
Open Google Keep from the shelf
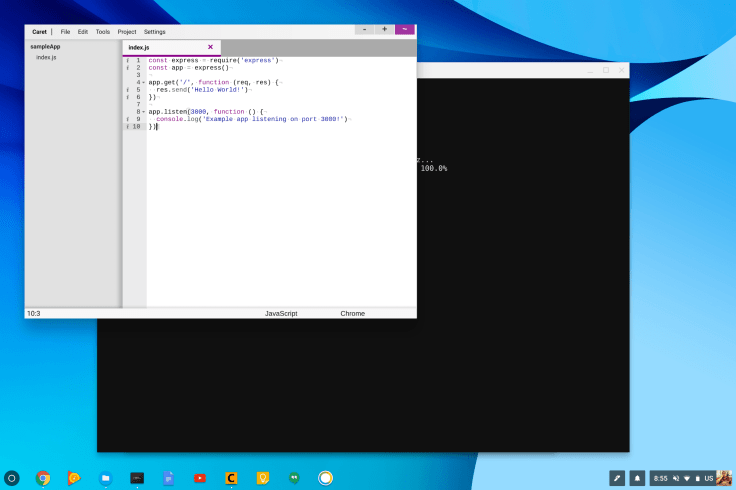(262, 478)
